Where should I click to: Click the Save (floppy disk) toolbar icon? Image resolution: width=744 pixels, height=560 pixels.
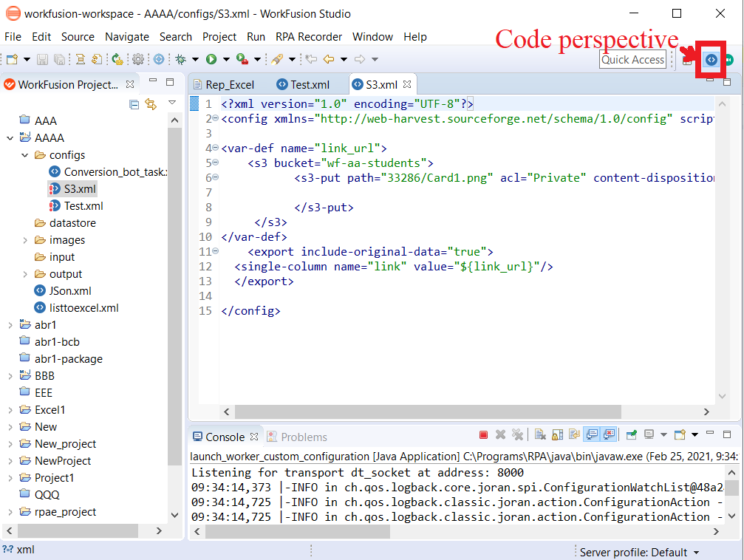[x=42, y=59]
